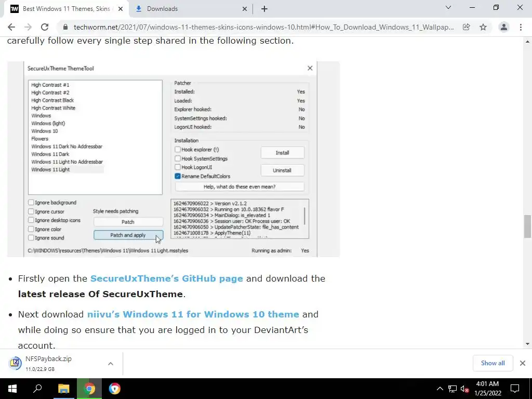Click the browser forward arrow

point(28,27)
